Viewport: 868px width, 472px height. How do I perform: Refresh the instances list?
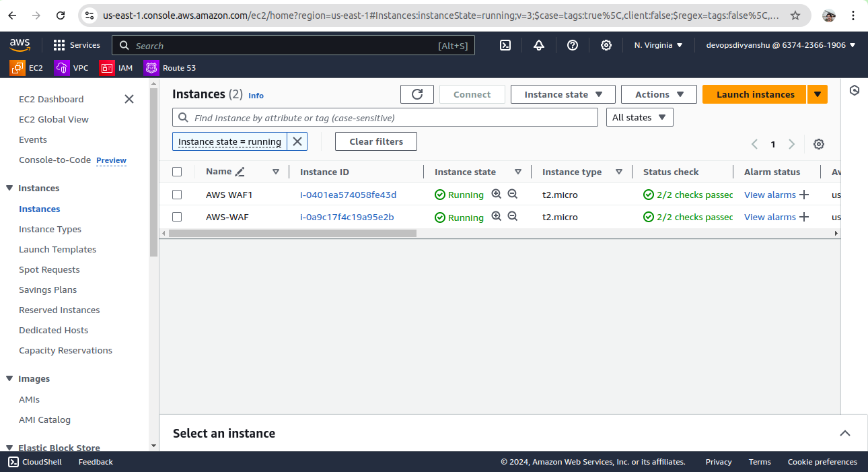417,94
